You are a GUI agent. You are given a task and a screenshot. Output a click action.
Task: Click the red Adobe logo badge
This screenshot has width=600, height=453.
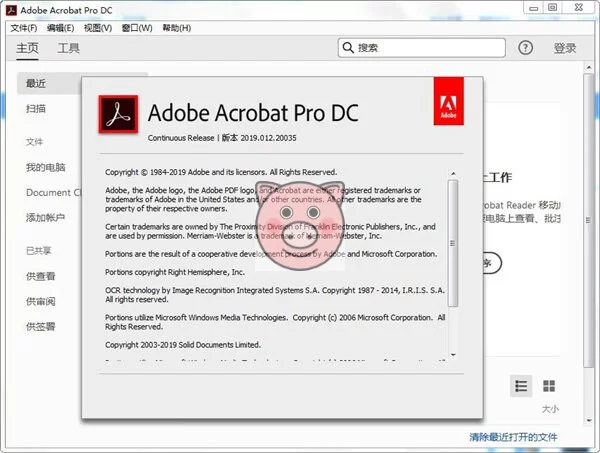448,101
